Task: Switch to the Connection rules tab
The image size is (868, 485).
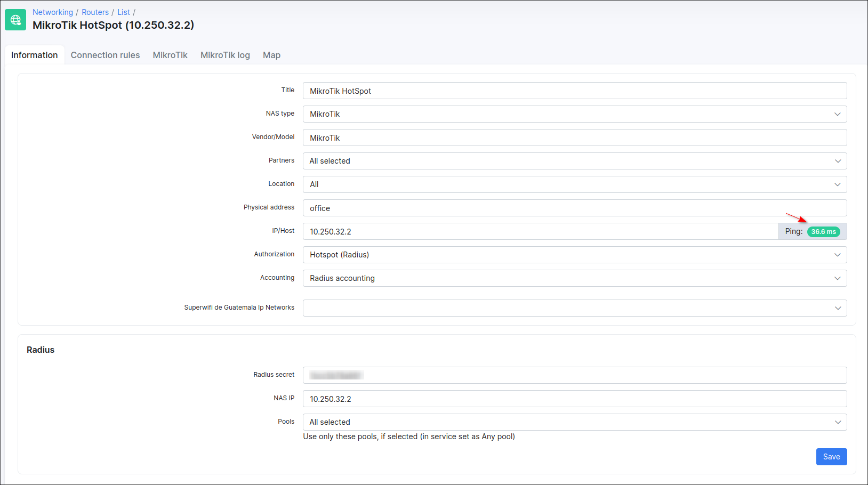Action: (105, 55)
